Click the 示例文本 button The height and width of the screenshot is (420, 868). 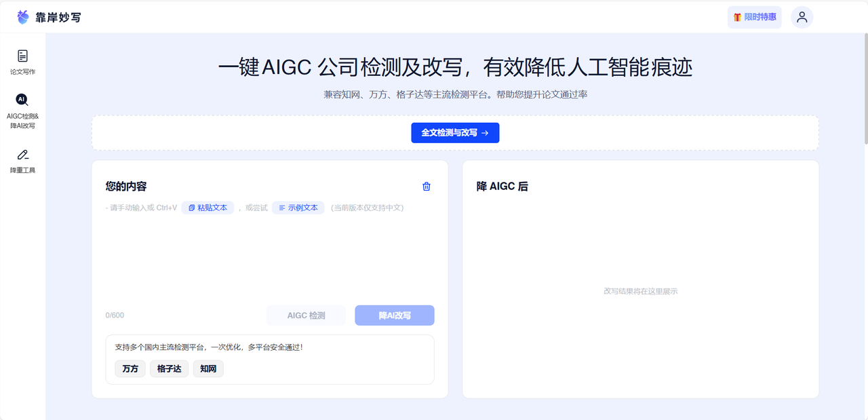click(x=298, y=208)
